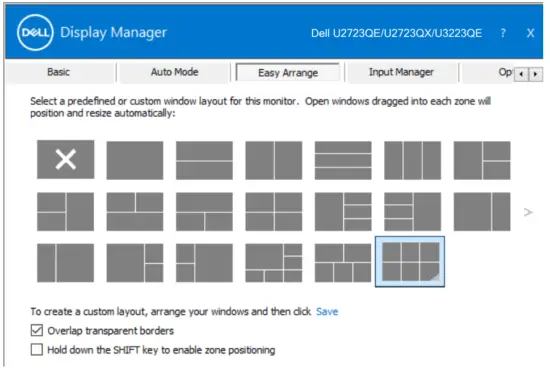Pick layout with two top, three bottom zones

[x=343, y=263]
